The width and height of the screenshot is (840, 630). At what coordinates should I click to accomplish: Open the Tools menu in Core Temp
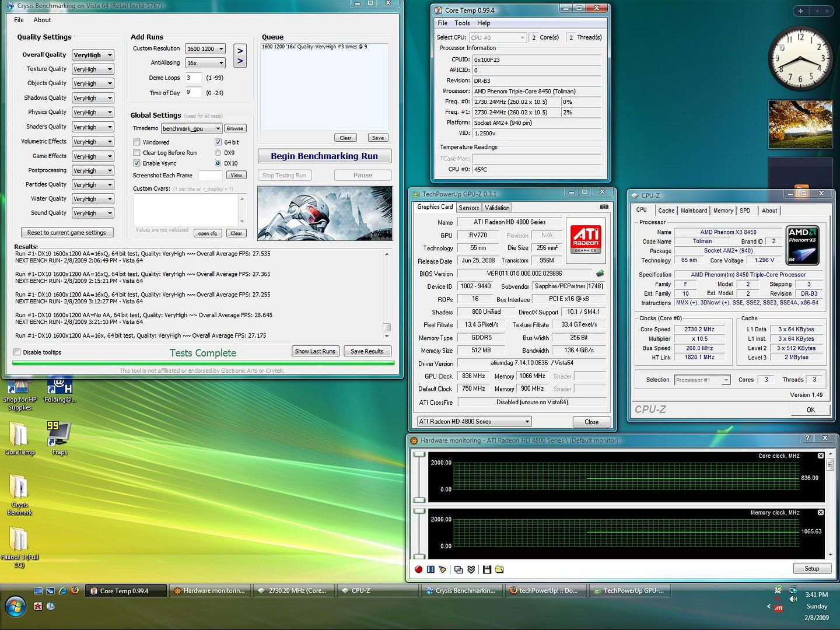pyautogui.click(x=462, y=23)
